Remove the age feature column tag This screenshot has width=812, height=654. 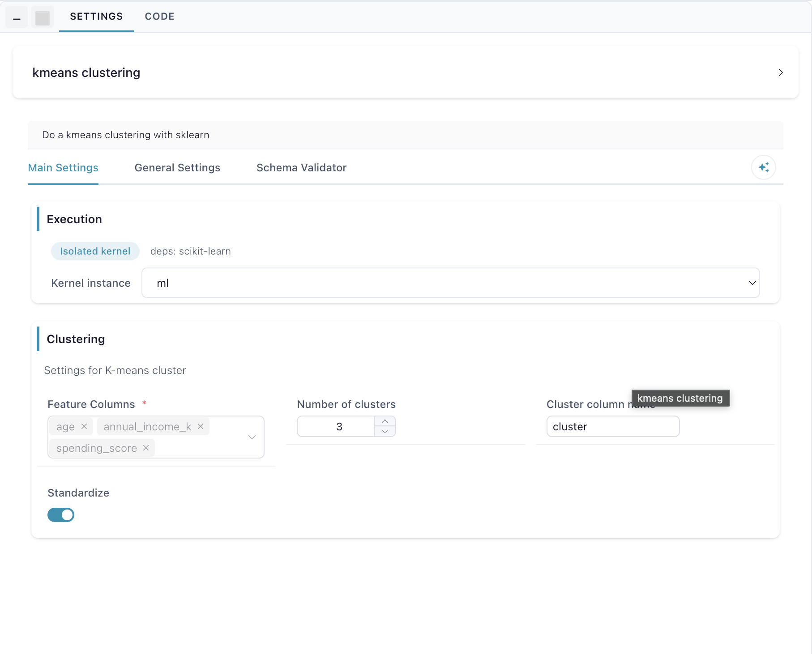click(x=84, y=426)
